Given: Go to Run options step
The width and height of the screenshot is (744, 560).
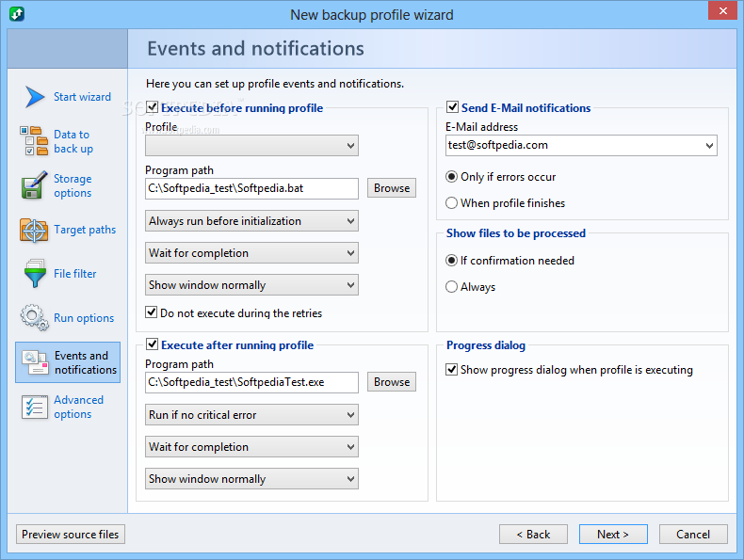Looking at the screenshot, I should pos(84,318).
